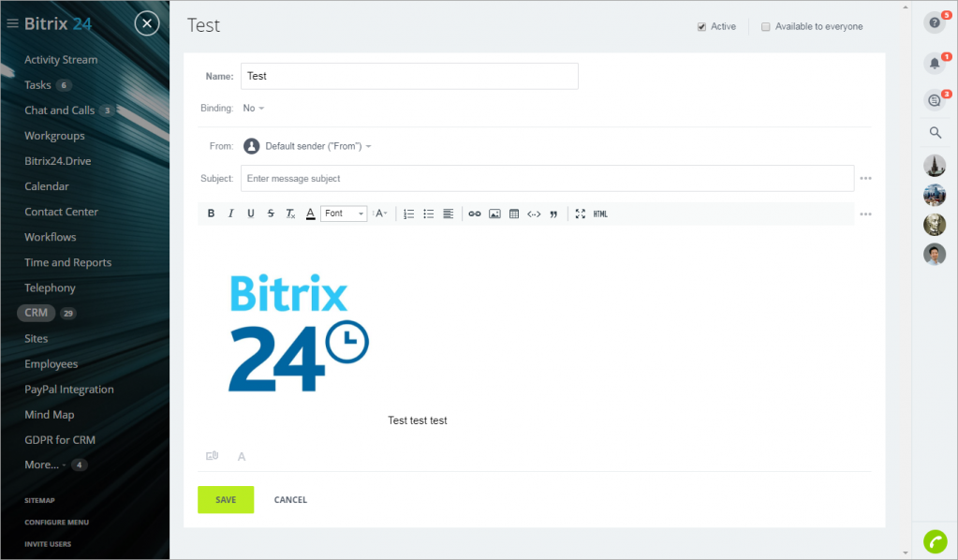Open the help icon
Viewport: 958px width, 560px height.
[935, 23]
